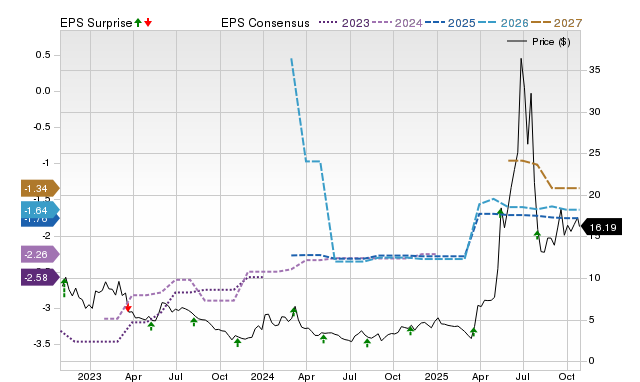Select the brown -1.34 value tag
This screenshot has height=382, width=640.
(x=40, y=189)
